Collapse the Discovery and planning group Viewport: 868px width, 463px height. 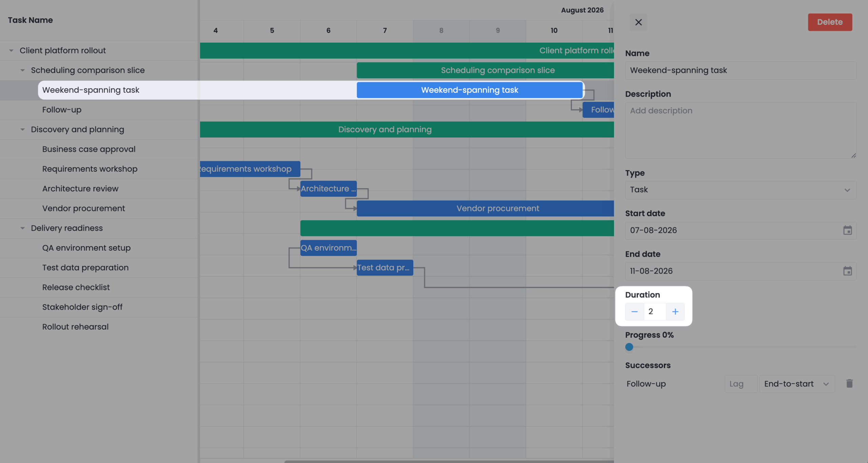[x=22, y=129]
